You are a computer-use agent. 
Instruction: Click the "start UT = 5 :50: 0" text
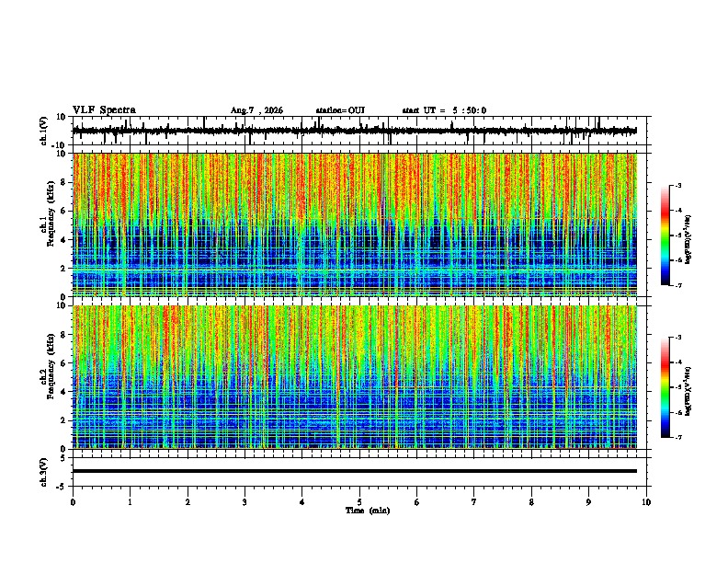point(444,110)
